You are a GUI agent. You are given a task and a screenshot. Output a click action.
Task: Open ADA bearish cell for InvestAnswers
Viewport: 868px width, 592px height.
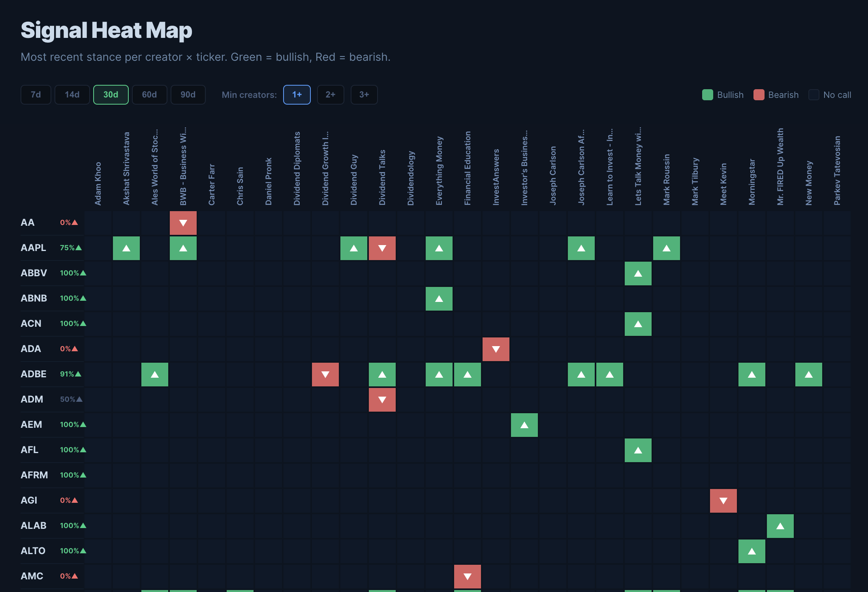(x=496, y=349)
